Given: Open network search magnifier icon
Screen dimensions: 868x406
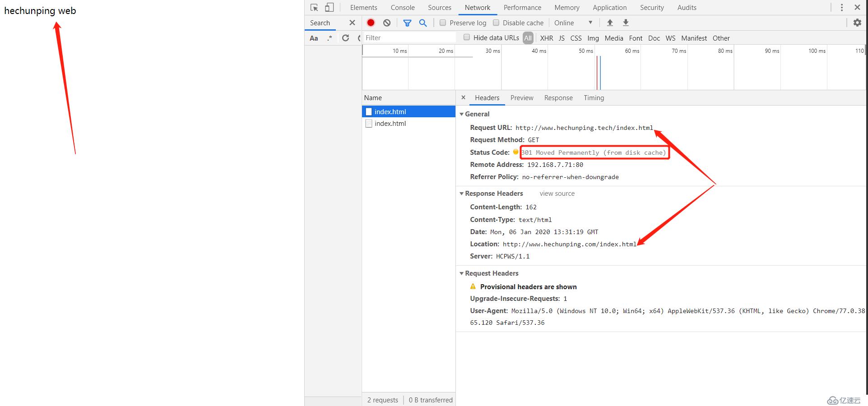Looking at the screenshot, I should pyautogui.click(x=423, y=23).
